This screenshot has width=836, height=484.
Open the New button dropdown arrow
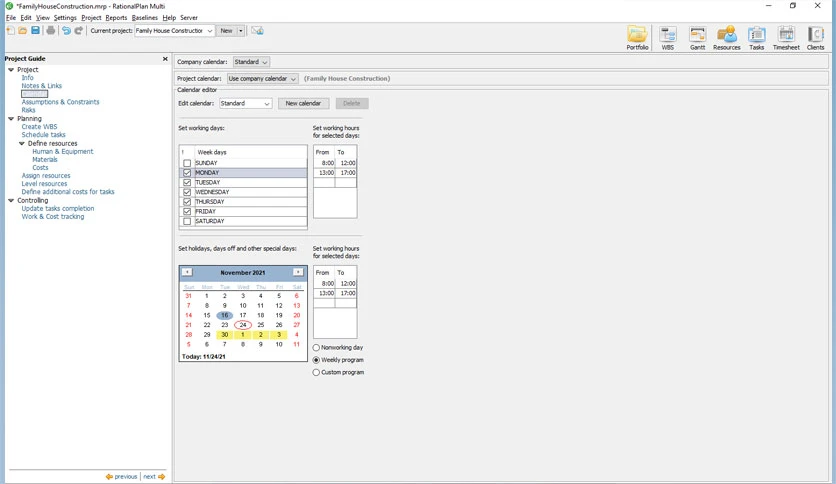coord(240,30)
